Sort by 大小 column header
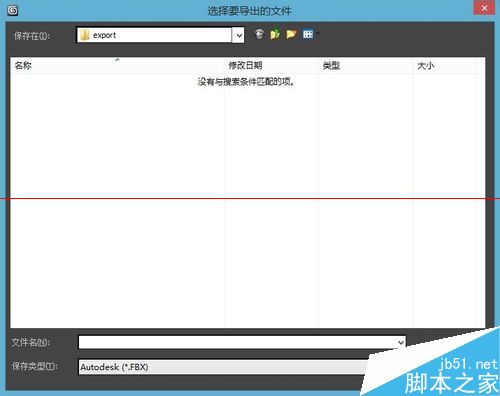The width and height of the screenshot is (500, 396). [444, 66]
